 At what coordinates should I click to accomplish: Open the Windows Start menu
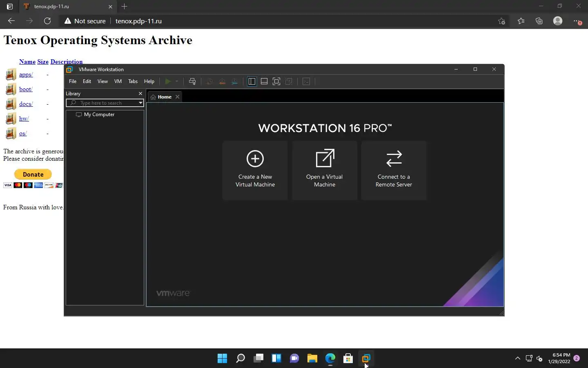point(222,358)
